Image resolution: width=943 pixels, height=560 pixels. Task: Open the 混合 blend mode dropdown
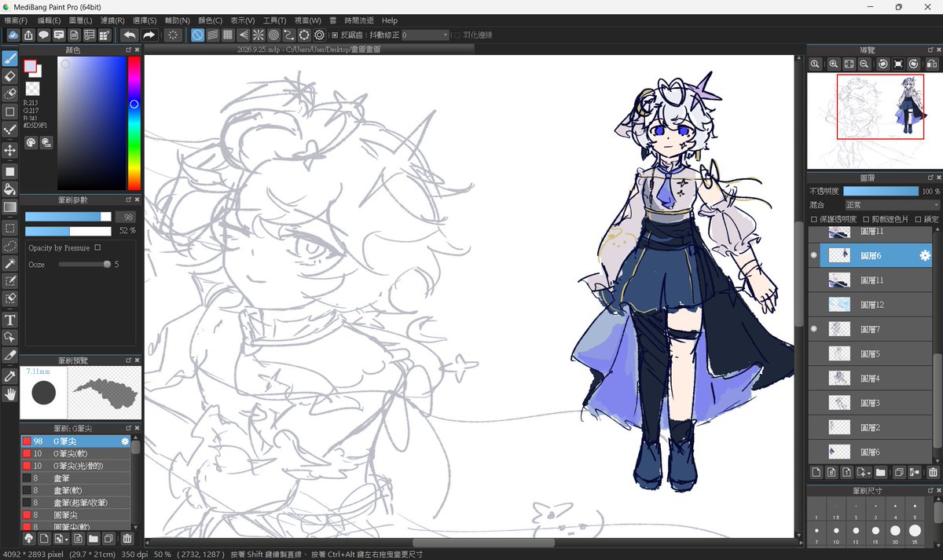(892, 204)
